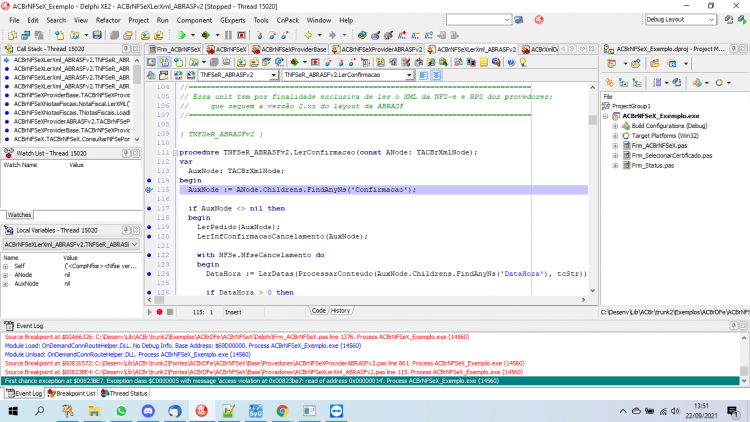Click the Run Without Debugging icon
The width and height of the screenshot is (750, 422).
(x=205, y=35)
